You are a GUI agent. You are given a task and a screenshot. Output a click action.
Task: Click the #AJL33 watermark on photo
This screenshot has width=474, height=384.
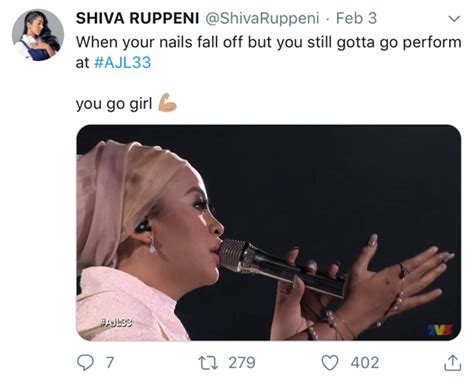pos(116,323)
